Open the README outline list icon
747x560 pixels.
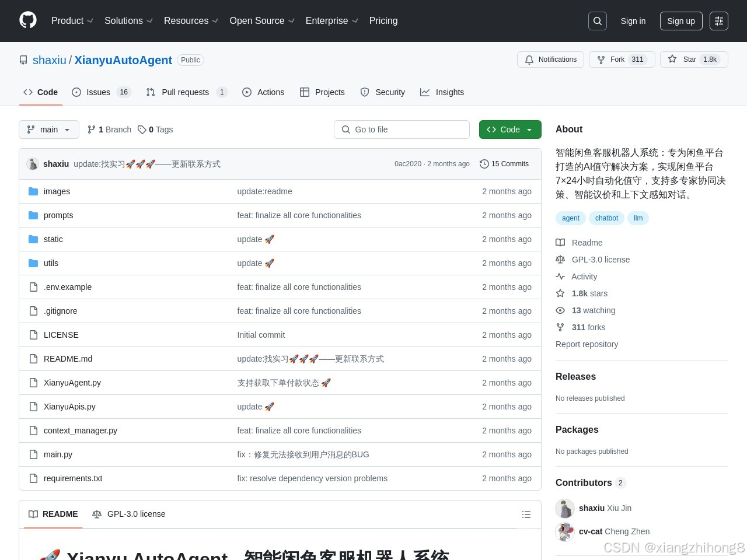[526, 514]
